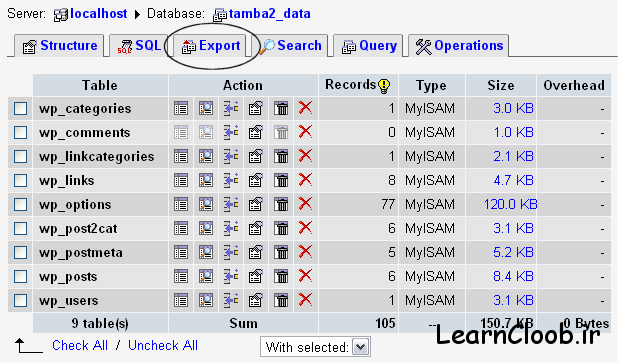
Task: Click the Records hint lightbulb icon
Action: [384, 86]
